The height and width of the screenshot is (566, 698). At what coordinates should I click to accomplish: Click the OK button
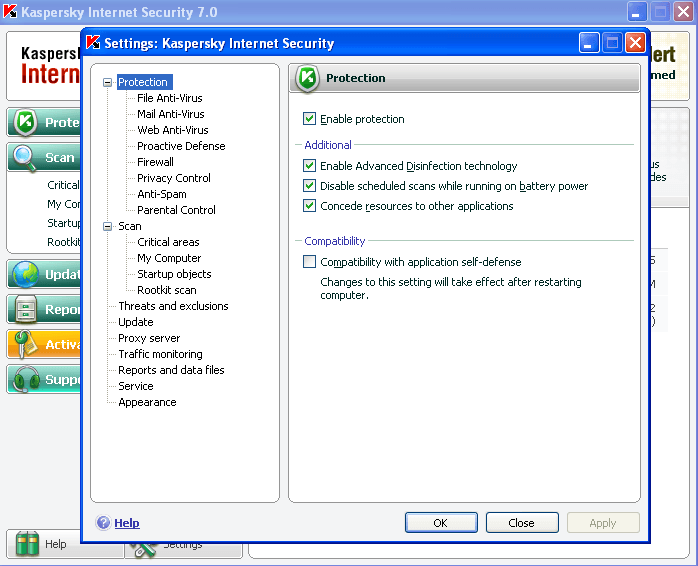point(441,523)
